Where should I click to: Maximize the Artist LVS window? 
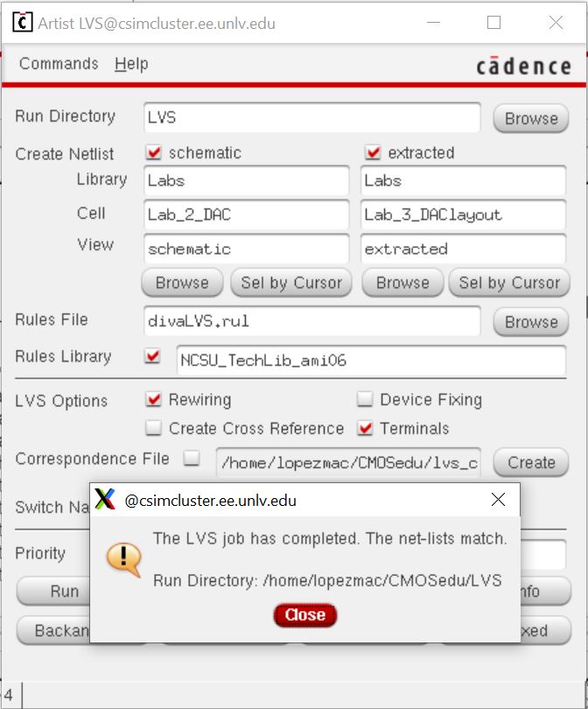[x=493, y=22]
